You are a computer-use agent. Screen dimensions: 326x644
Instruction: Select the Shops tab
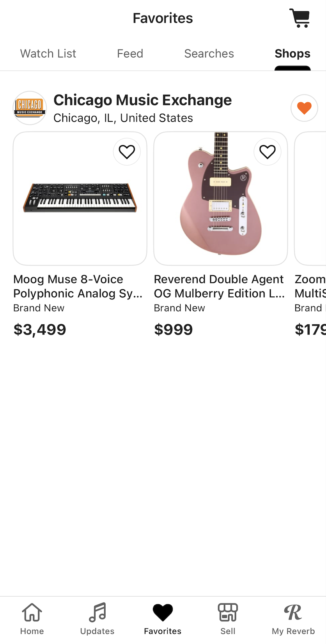pyautogui.click(x=292, y=53)
